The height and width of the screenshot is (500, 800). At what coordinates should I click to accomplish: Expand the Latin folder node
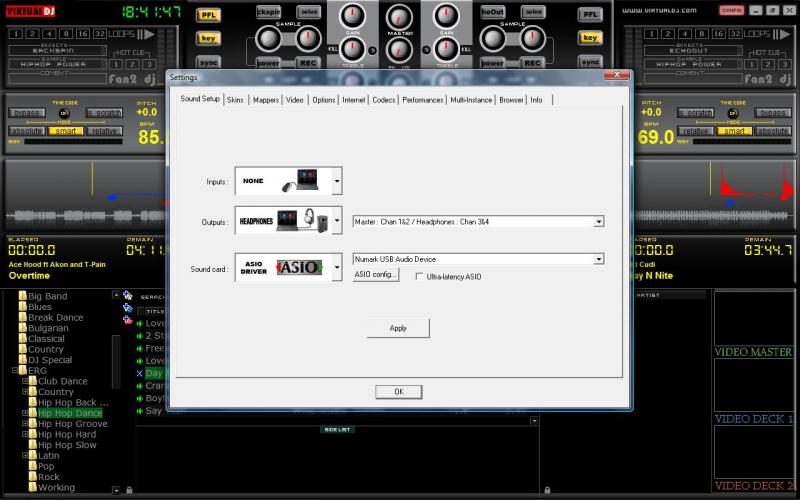[24, 456]
